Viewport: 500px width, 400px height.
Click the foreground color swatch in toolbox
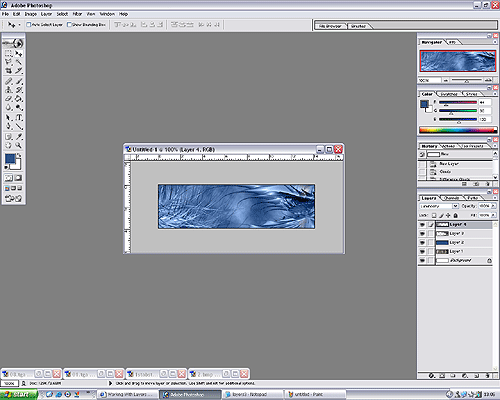coord(10,159)
